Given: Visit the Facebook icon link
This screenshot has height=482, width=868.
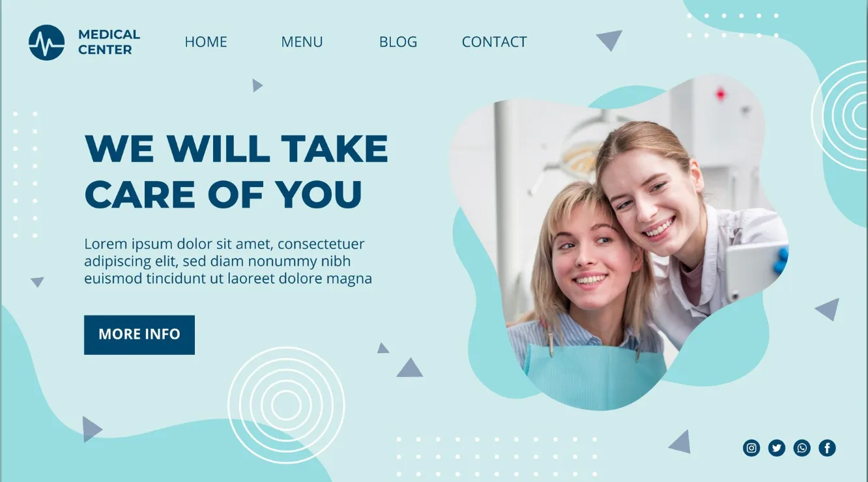Looking at the screenshot, I should coord(827,447).
